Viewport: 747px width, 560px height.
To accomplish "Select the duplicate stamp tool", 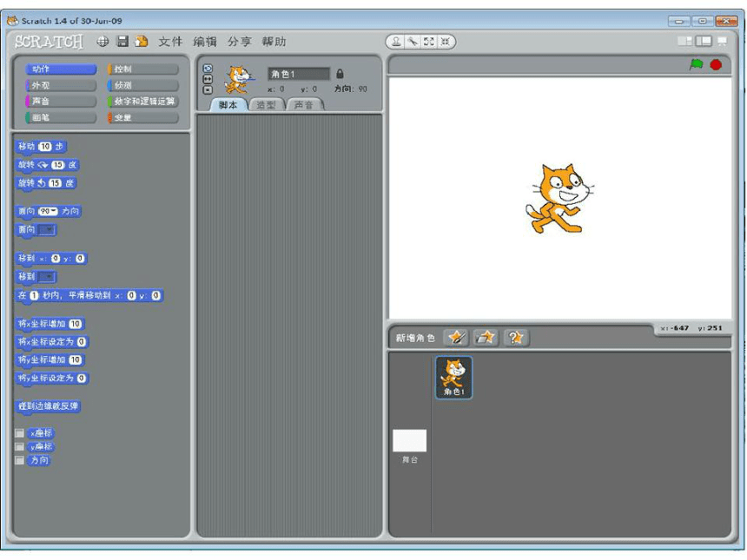I will 396,42.
